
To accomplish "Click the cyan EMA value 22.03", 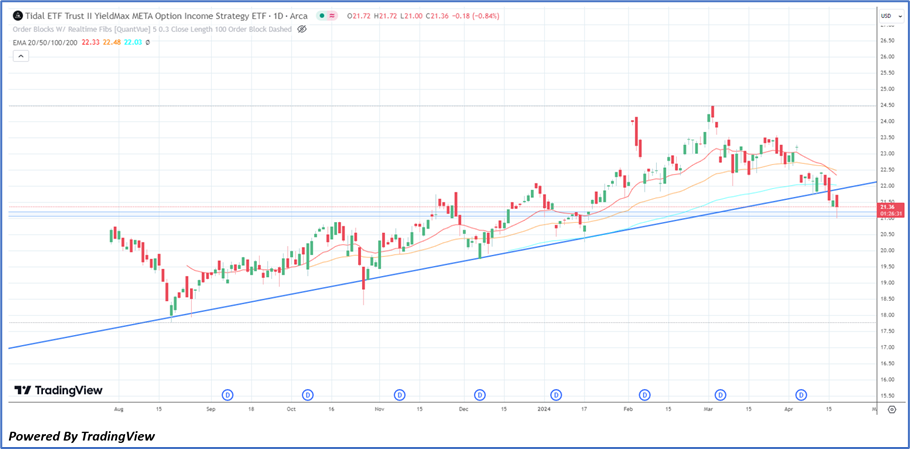I will tap(133, 42).
